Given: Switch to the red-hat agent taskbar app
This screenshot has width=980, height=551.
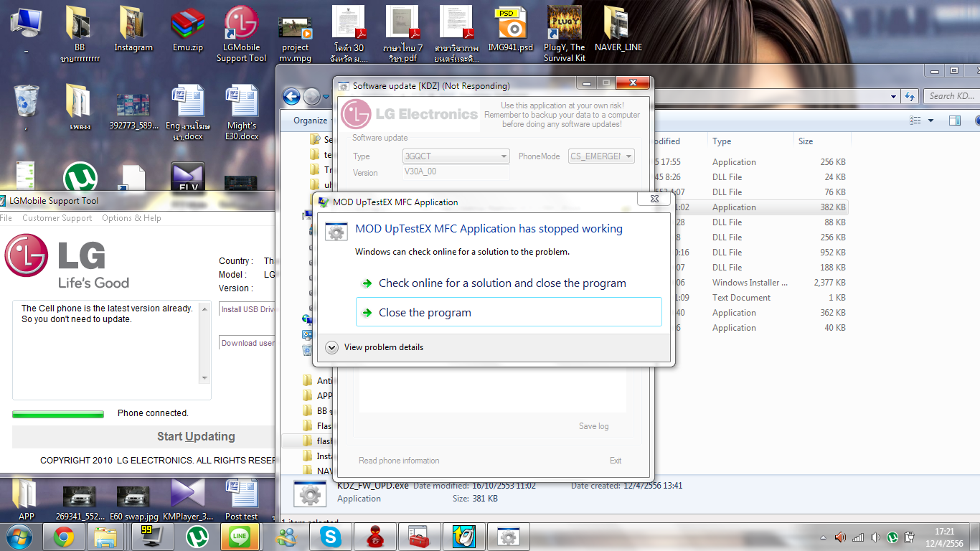Looking at the screenshot, I should coord(374,537).
